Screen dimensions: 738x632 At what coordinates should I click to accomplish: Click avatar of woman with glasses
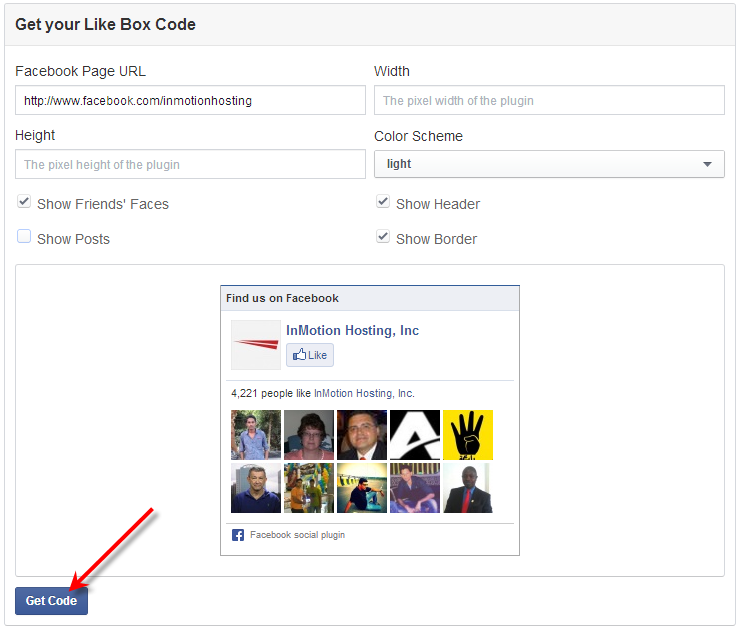[x=309, y=435]
